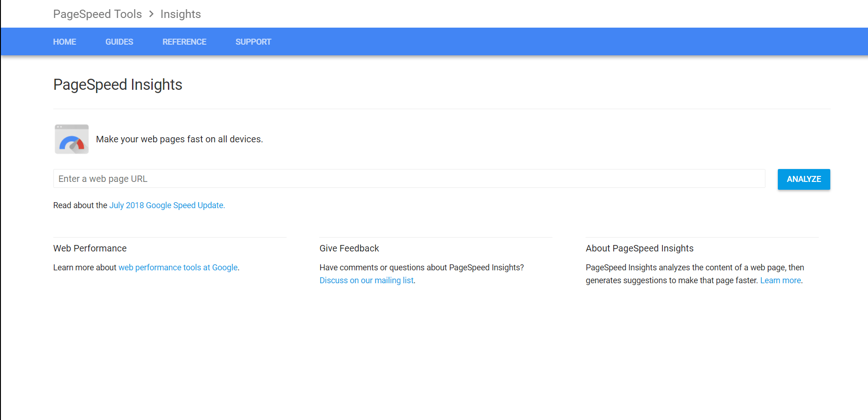Click the PageSpeed Tools breadcrumb
Viewport: 868px width, 420px height.
click(98, 14)
